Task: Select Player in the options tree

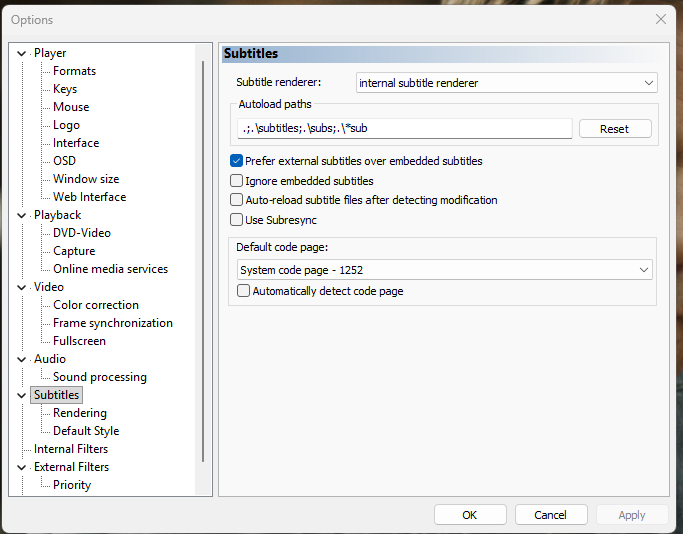Action: pos(50,53)
